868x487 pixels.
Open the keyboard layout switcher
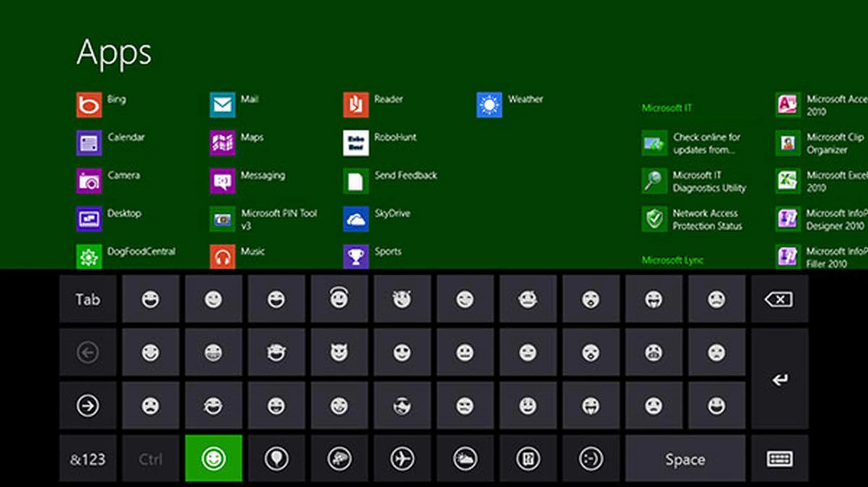779,459
